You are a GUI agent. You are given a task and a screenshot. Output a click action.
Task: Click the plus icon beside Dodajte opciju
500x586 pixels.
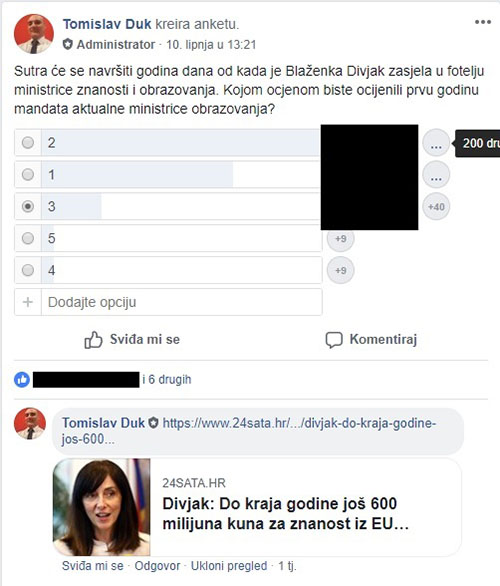point(28,302)
